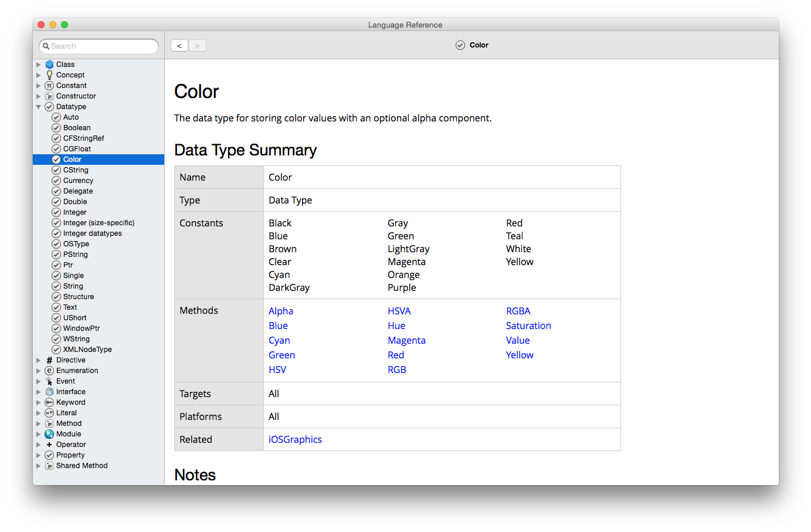Click the checkmark icon beside Color title
The width and height of the screenshot is (811, 532).
(460, 45)
